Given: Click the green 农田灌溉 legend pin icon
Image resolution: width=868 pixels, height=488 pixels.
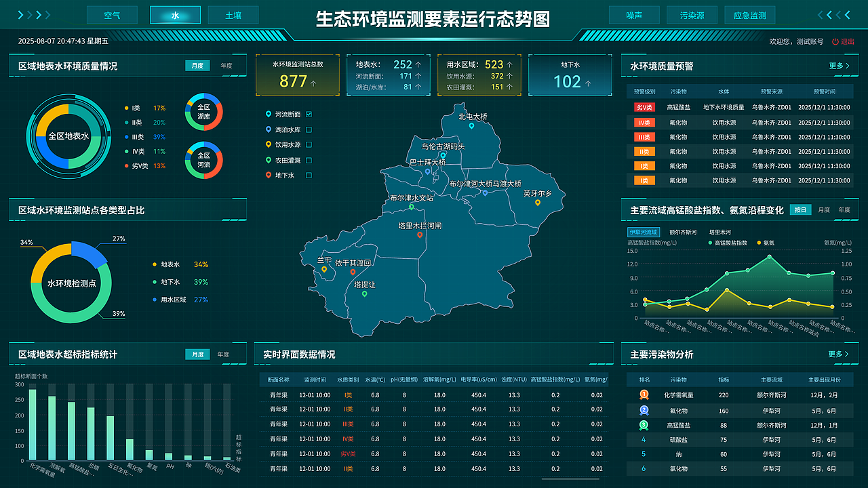Looking at the screenshot, I should coord(268,161).
